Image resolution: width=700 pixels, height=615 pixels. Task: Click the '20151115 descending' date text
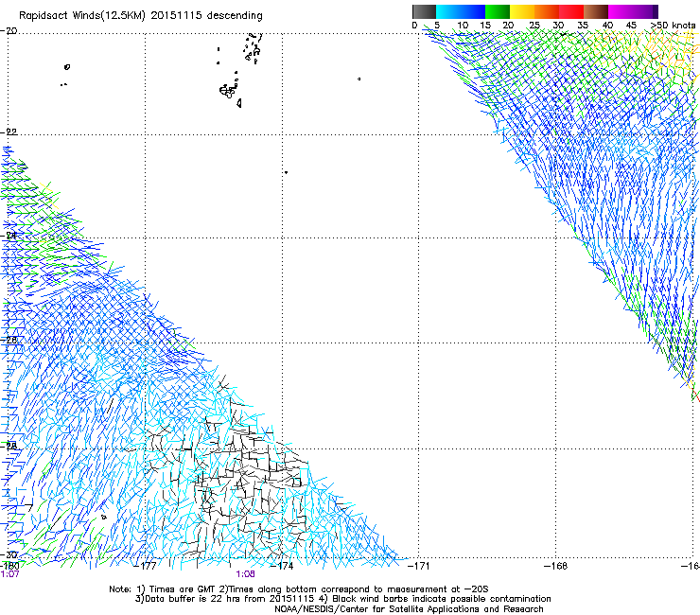[x=207, y=16]
